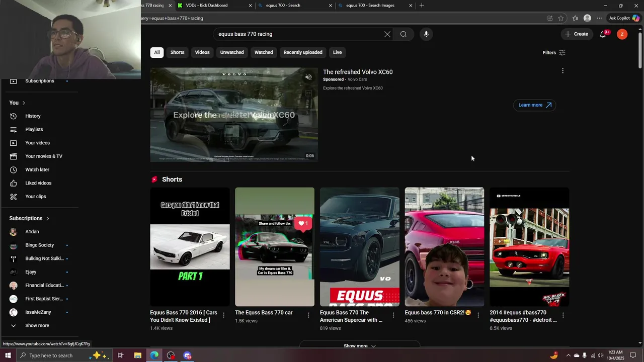The image size is (644, 362).
Task: Open YouTube notifications bell
Action: click(603, 34)
